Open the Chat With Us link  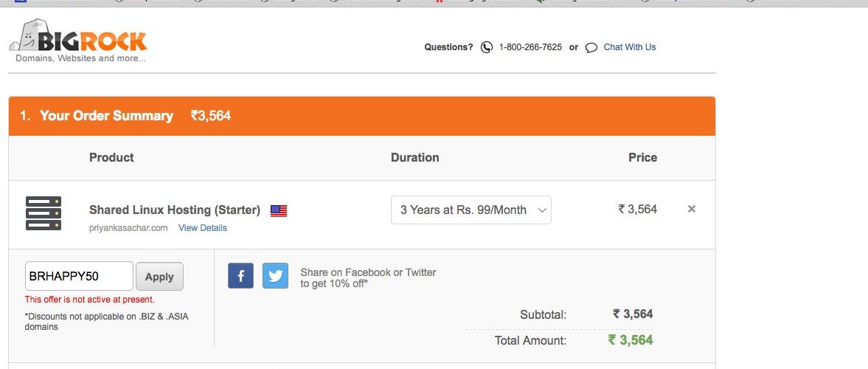click(629, 47)
